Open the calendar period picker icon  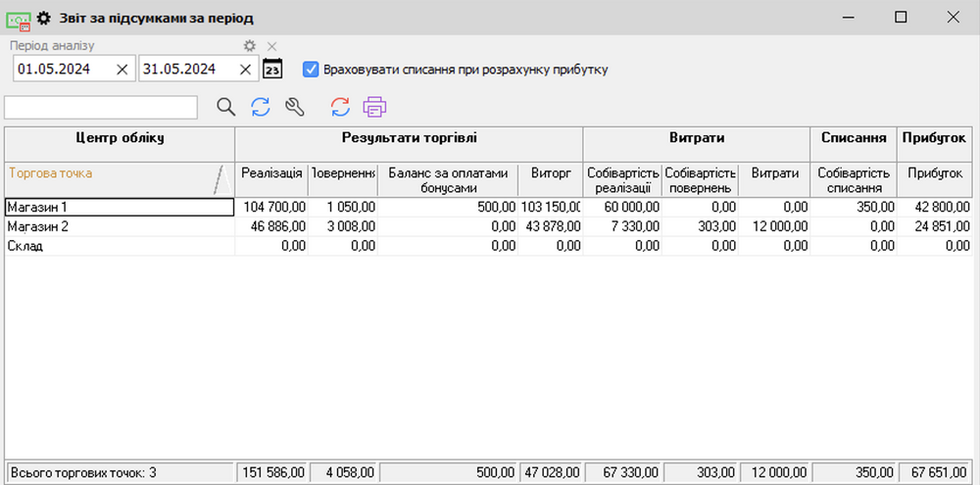[272, 69]
